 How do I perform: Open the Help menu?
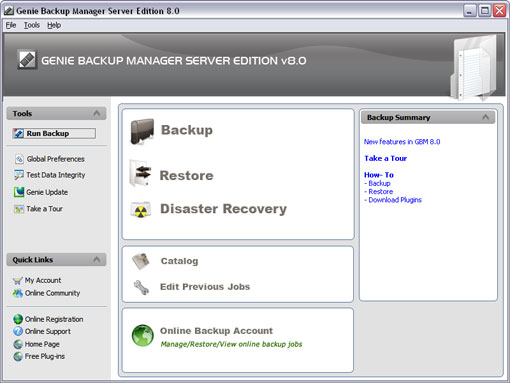[54, 25]
